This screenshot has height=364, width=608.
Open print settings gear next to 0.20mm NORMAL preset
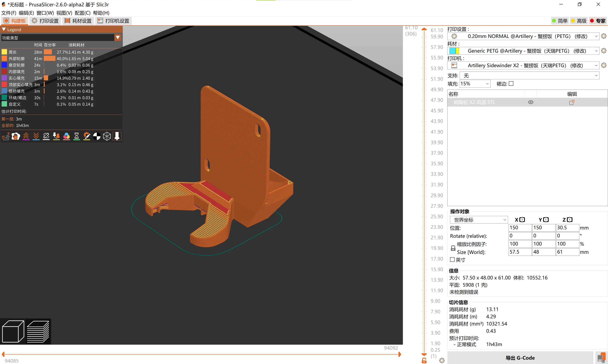[604, 36]
